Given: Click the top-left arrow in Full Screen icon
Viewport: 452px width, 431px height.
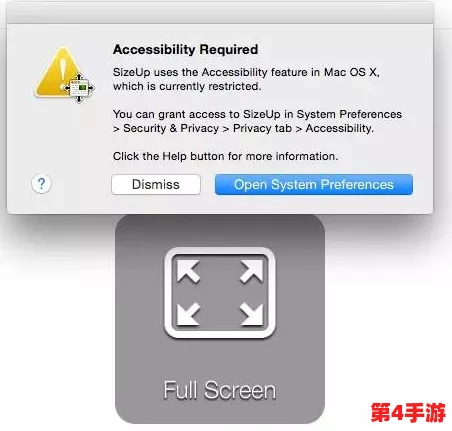Looking at the screenshot, I should [x=188, y=271].
